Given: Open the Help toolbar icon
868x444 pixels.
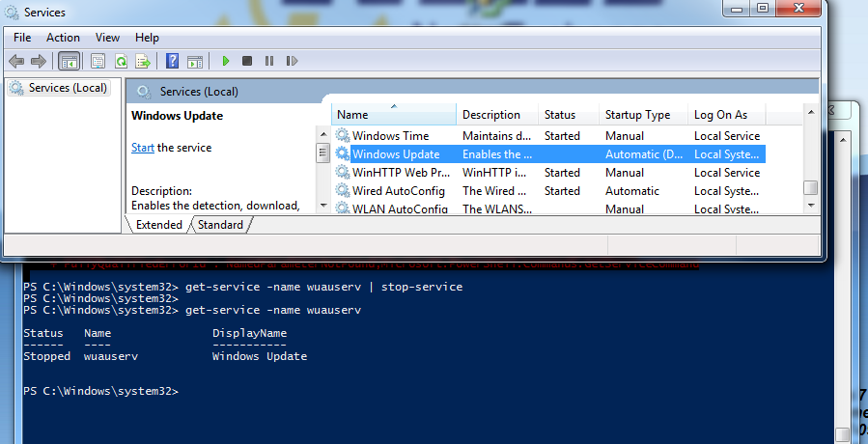Looking at the screenshot, I should point(172,61).
